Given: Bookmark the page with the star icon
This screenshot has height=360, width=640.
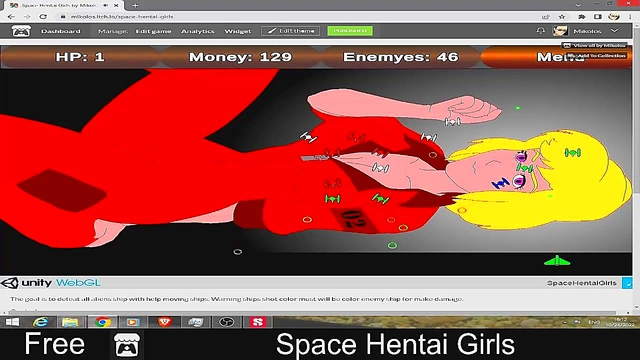Looking at the screenshot, I should tap(562, 17).
